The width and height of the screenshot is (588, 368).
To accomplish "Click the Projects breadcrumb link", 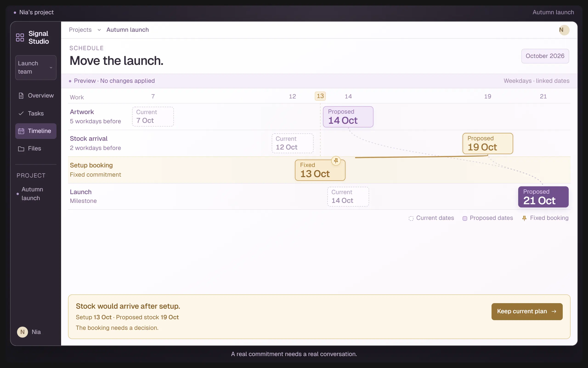I will (x=80, y=30).
